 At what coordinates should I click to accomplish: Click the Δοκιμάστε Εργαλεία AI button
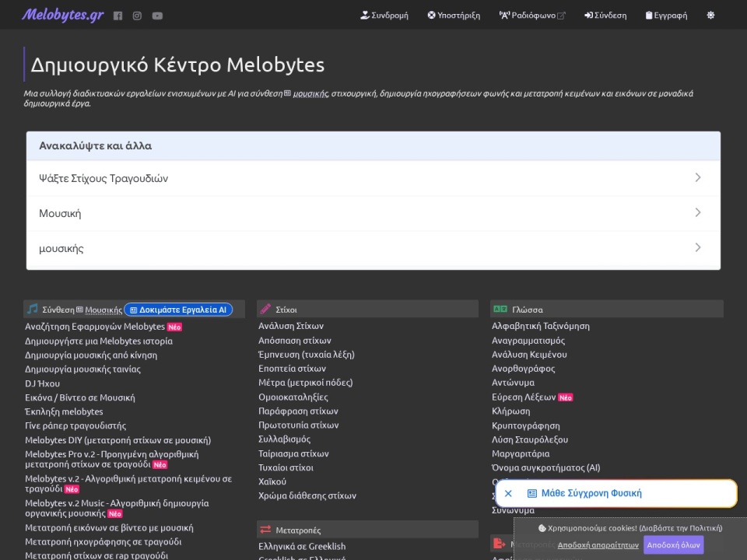click(178, 310)
